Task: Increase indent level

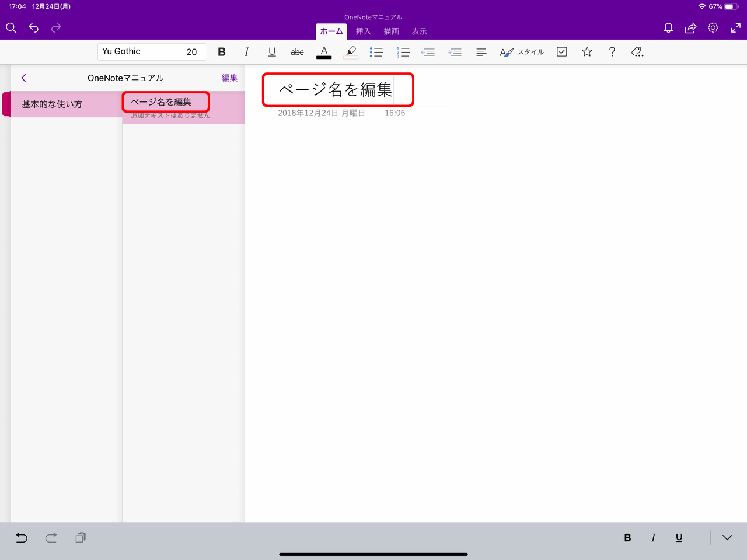Action: tap(455, 52)
